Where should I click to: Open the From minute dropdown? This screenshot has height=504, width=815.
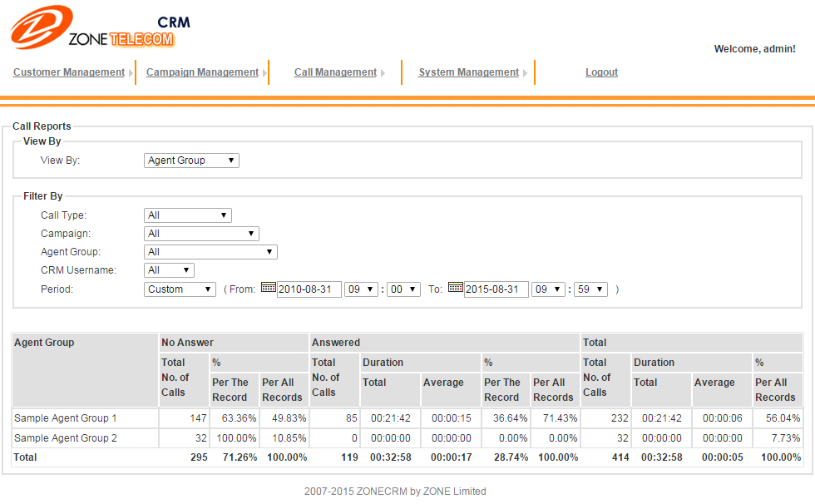pyautogui.click(x=403, y=289)
